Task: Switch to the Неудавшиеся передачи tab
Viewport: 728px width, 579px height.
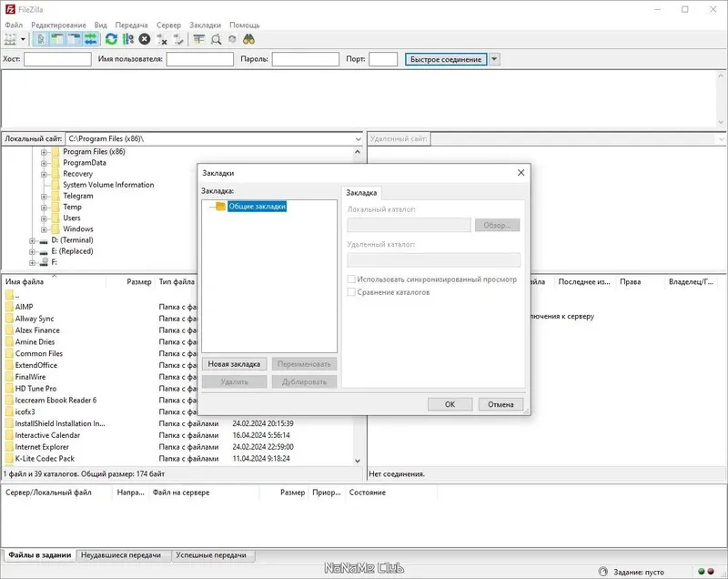Action: [x=121, y=554]
